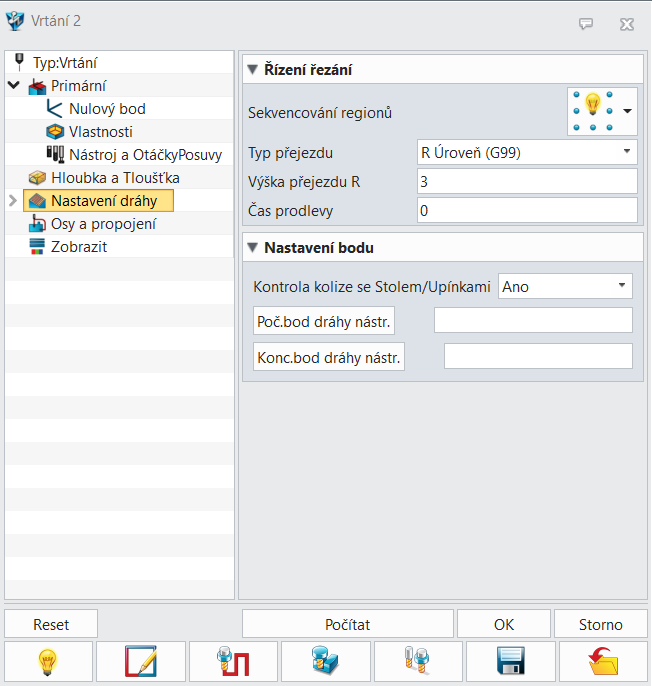Screen dimensions: 652x686
Task: Click the Čas prodlevy input field
Action: tap(527, 210)
